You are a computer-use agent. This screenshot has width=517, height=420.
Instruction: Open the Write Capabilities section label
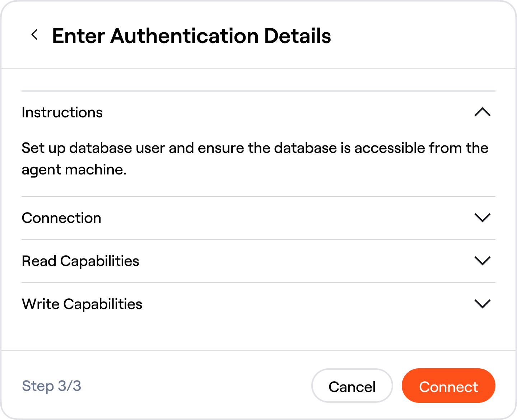click(82, 304)
